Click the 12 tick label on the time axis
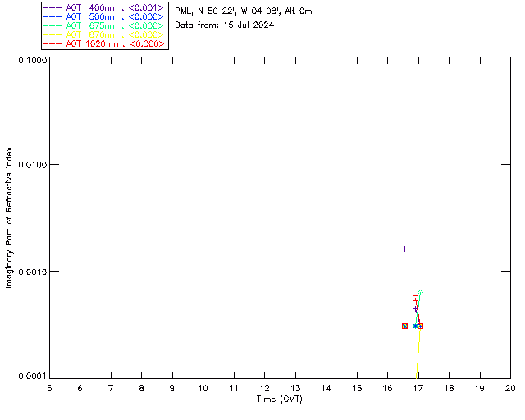Screen dimensions: 525x420 pyautogui.click(x=264, y=387)
